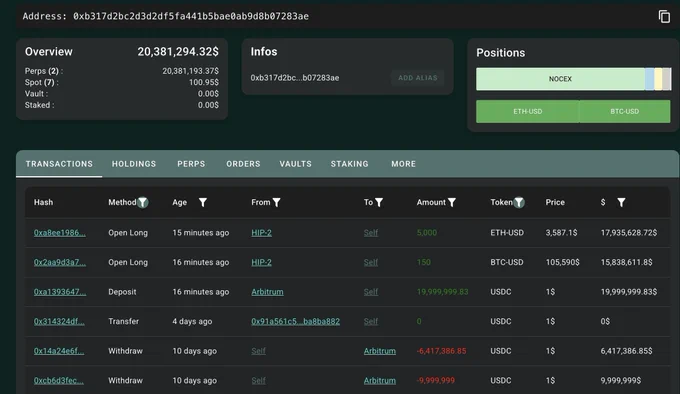Click Arbitrum link in 6,417,386.85 withdraw row
The width and height of the screenshot is (680, 394).
tap(379, 351)
